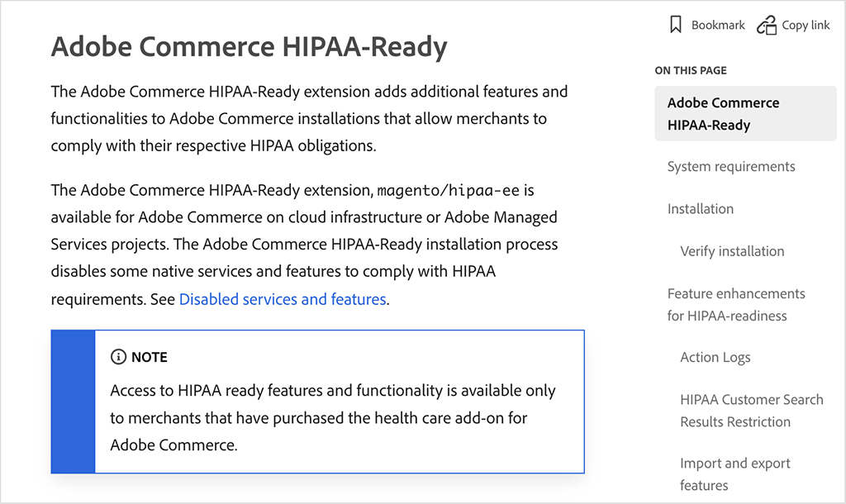The width and height of the screenshot is (846, 504).
Task: Click the magento/hipaa-ee code text
Action: [448, 190]
